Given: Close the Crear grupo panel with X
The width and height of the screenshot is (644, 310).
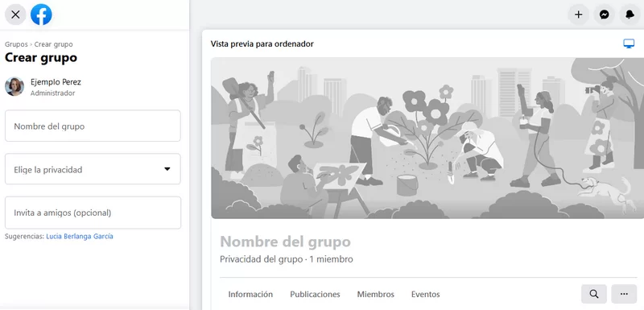Looking at the screenshot, I should tap(15, 14).
